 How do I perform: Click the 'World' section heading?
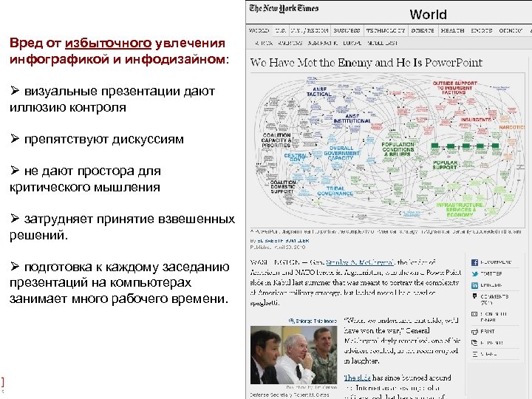428,15
